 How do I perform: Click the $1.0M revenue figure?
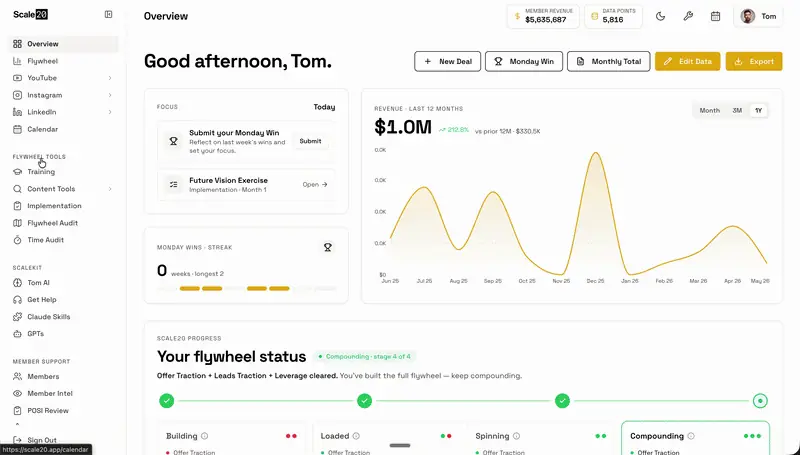pyautogui.click(x=403, y=127)
